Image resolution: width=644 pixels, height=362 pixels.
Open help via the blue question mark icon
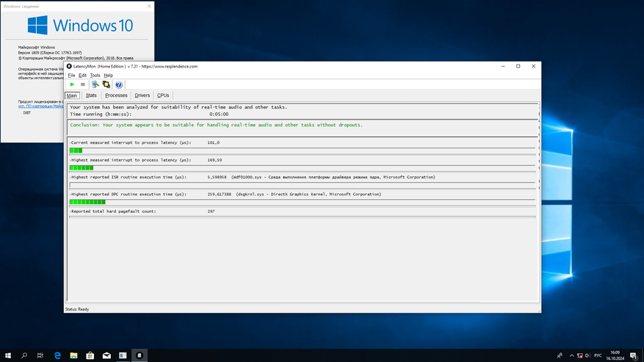coord(119,84)
